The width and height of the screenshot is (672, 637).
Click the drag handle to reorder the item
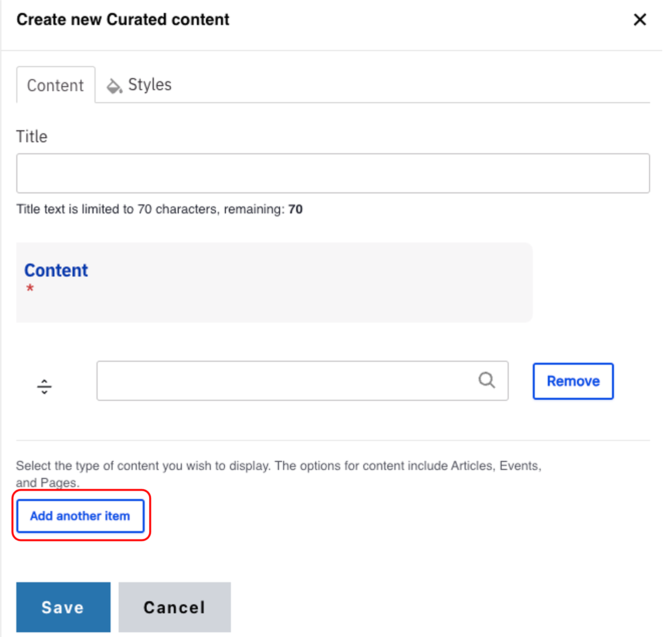pyautogui.click(x=44, y=386)
